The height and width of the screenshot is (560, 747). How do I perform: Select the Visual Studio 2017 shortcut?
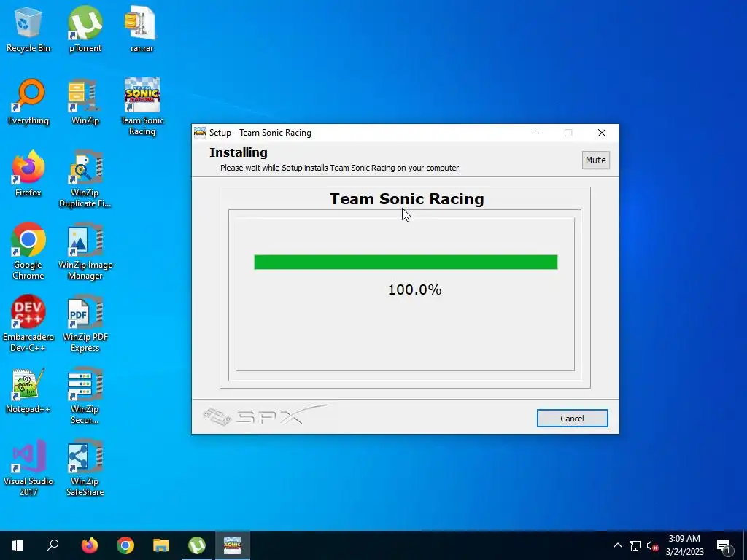28,468
